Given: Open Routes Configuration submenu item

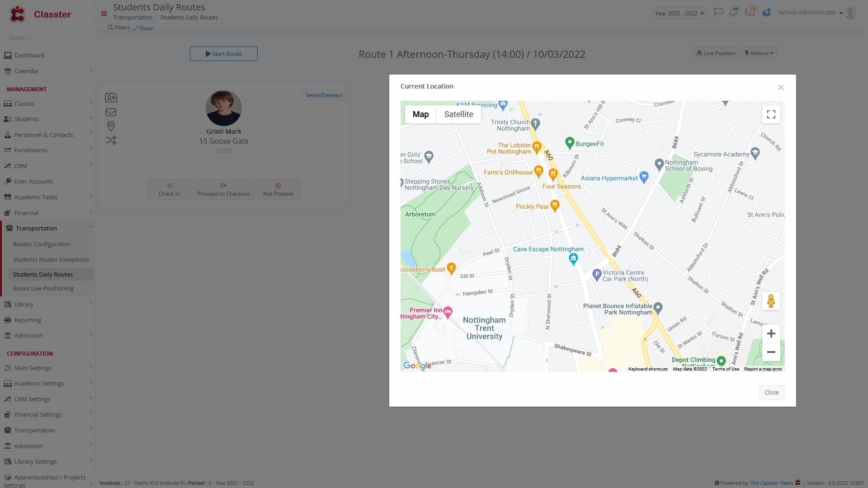Looking at the screenshot, I should (42, 244).
